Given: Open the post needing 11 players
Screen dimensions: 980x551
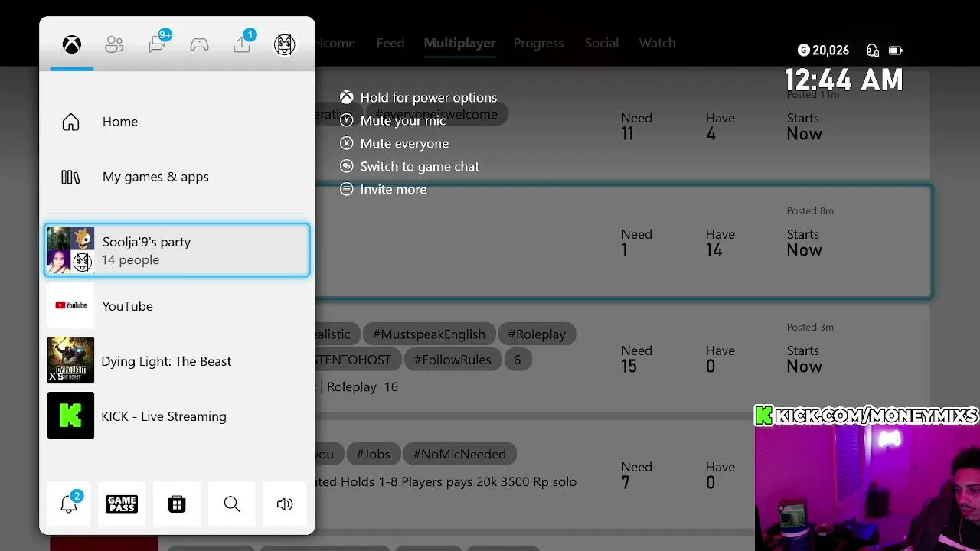Looking at the screenshot, I should (x=623, y=126).
